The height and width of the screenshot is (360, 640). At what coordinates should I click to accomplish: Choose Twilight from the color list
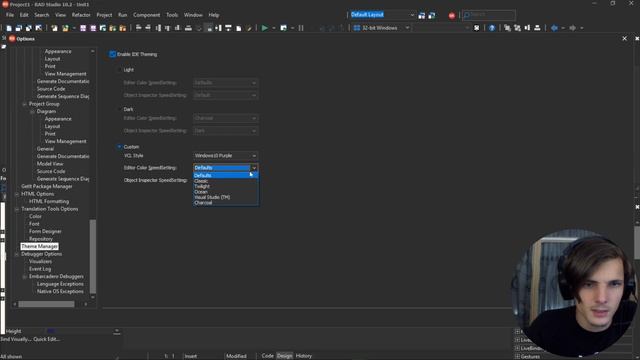point(226,186)
